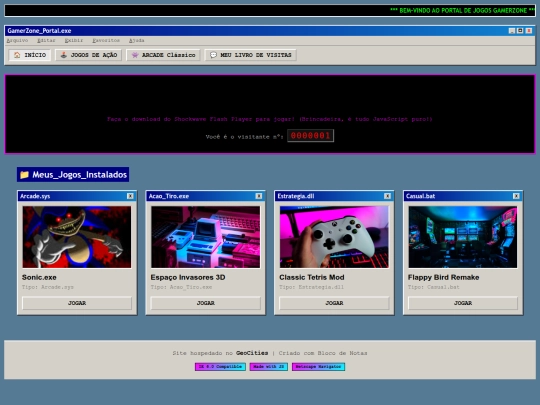Click the Flappy Bird Remake title

444,277
